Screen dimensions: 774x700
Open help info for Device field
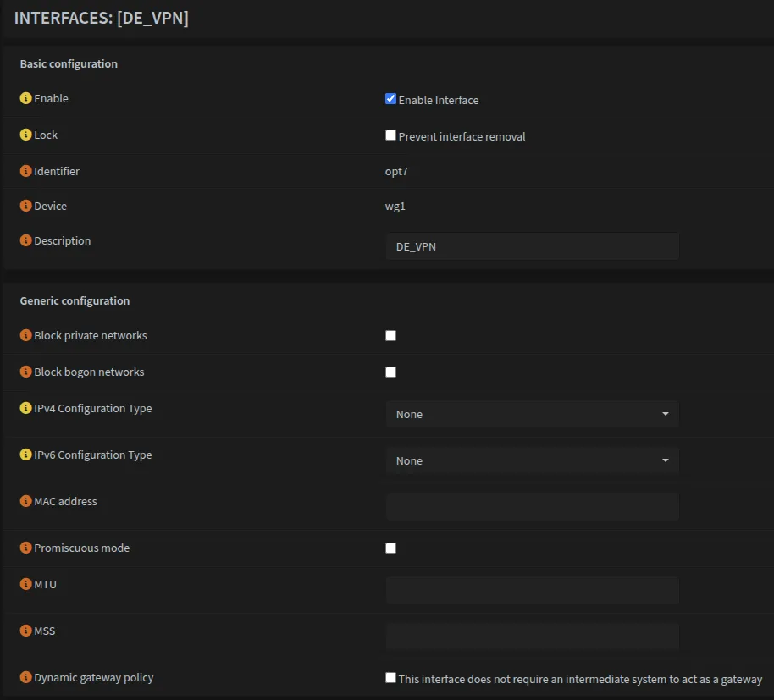25,206
